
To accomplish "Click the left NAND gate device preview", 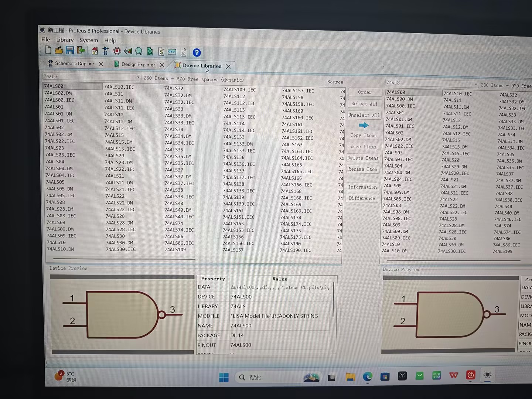I will [122, 314].
